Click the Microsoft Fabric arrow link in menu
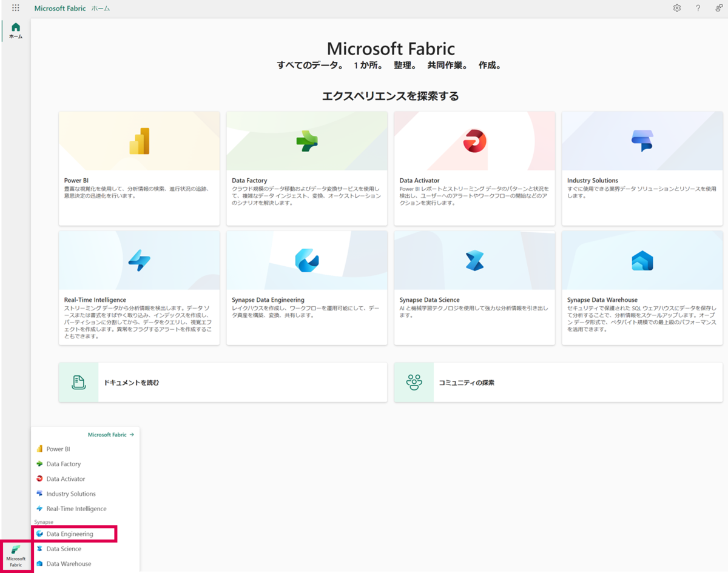The image size is (728, 573). 111,435
